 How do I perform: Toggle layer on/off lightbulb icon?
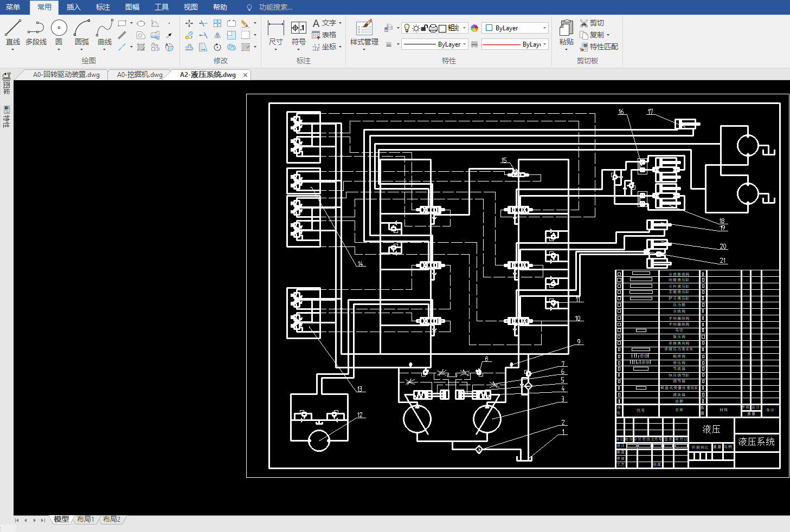pos(407,28)
